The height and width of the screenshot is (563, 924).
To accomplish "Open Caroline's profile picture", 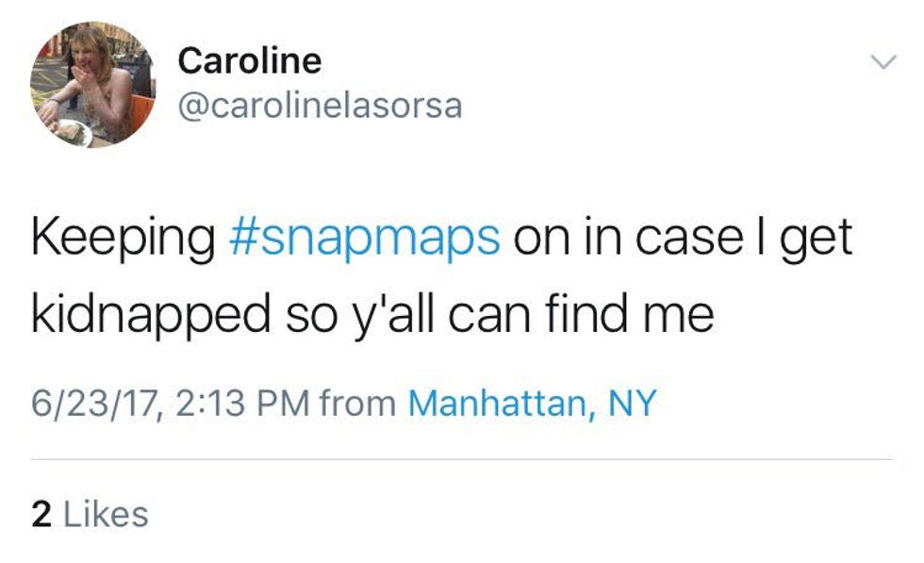I will pyautogui.click(x=92, y=85).
